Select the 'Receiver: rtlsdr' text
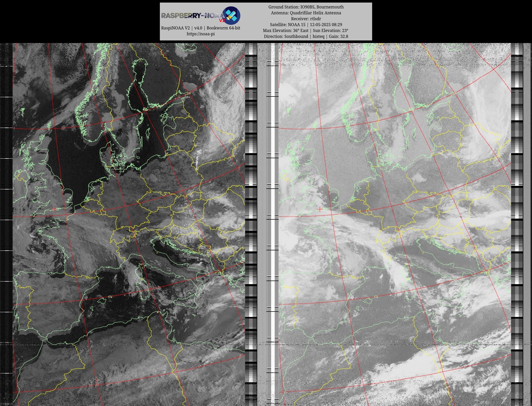This screenshot has width=532, height=406. coord(306,19)
